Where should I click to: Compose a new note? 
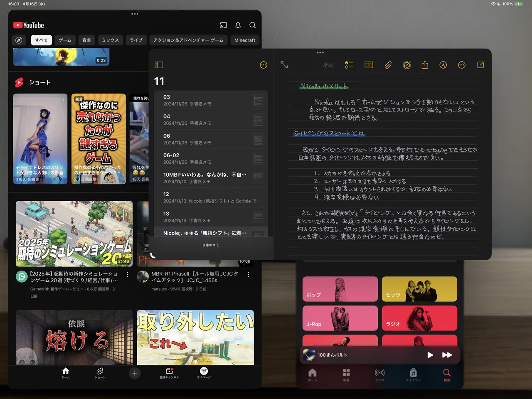point(480,65)
